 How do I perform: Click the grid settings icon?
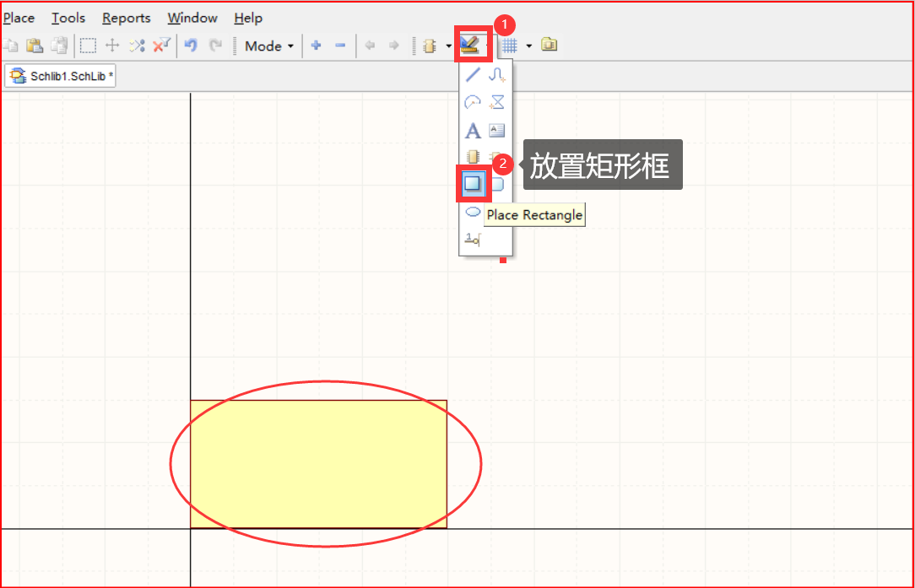click(511, 46)
